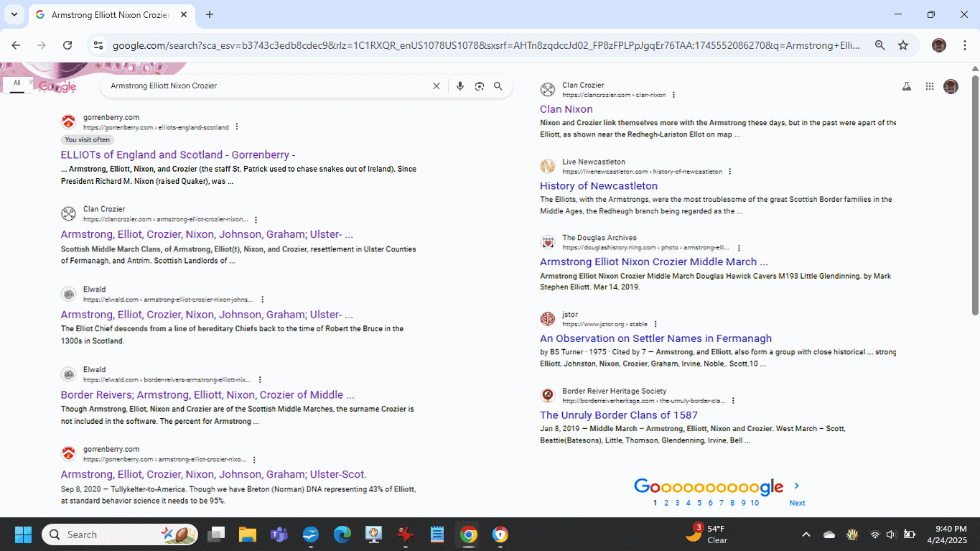
Task: Open search by image (Lens) icon
Action: coord(479,86)
